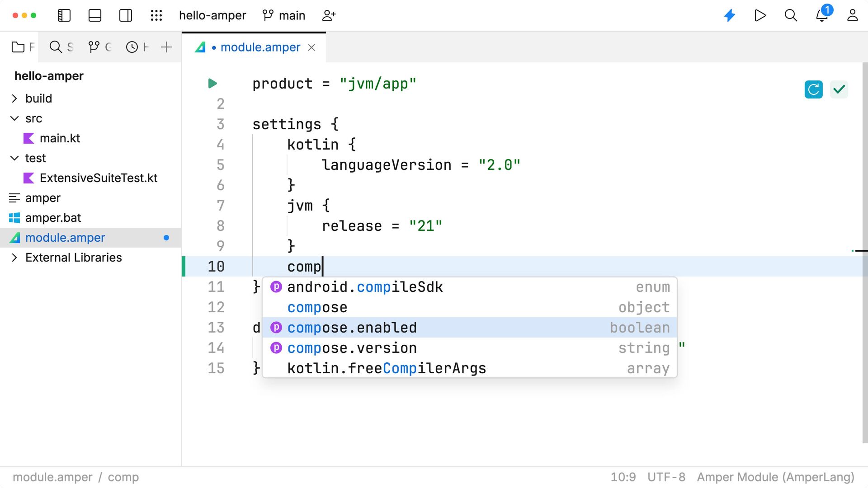
Task: Open search from the top toolbar
Action: [x=791, y=15]
